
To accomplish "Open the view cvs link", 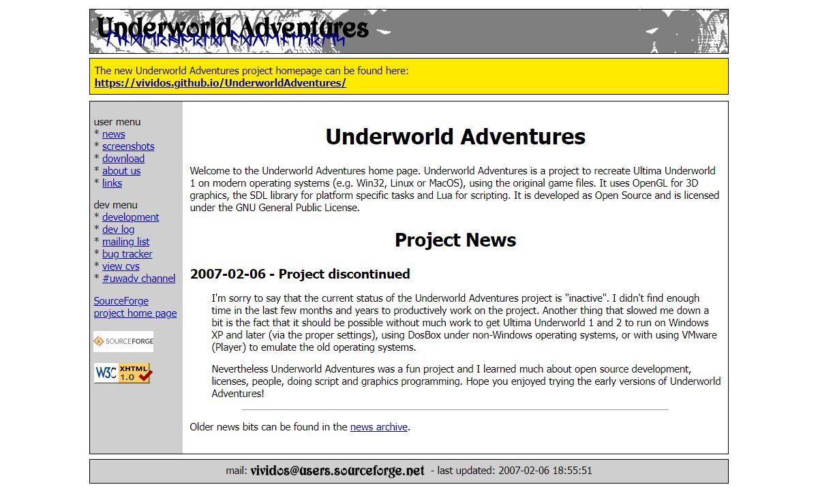I will (x=121, y=266).
